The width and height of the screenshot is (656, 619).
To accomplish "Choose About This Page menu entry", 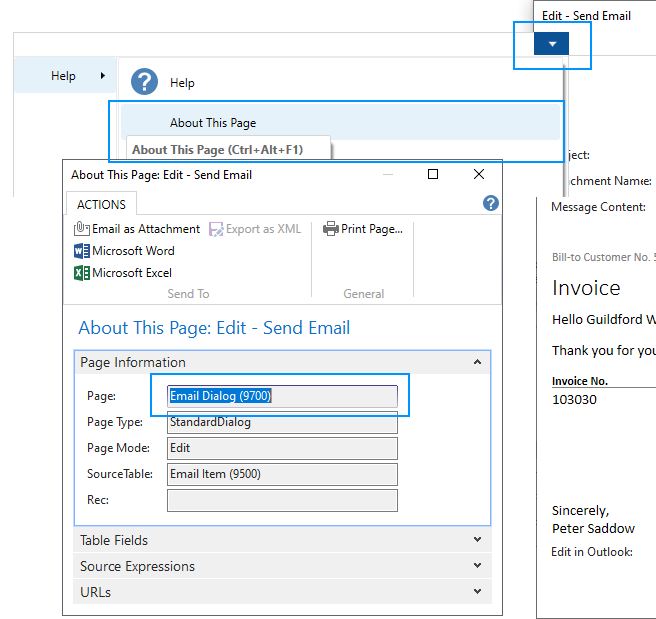I will [x=213, y=123].
